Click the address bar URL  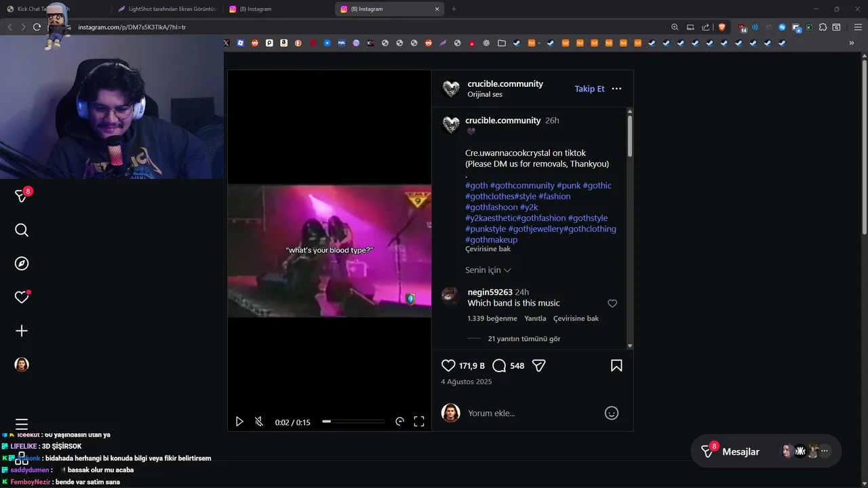tap(132, 27)
